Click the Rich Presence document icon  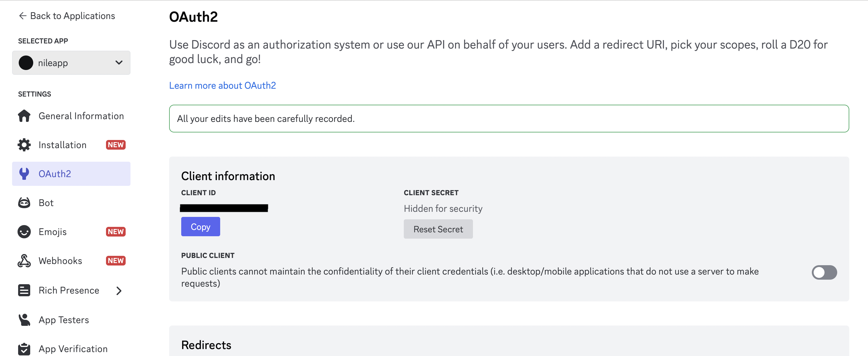[24, 290]
